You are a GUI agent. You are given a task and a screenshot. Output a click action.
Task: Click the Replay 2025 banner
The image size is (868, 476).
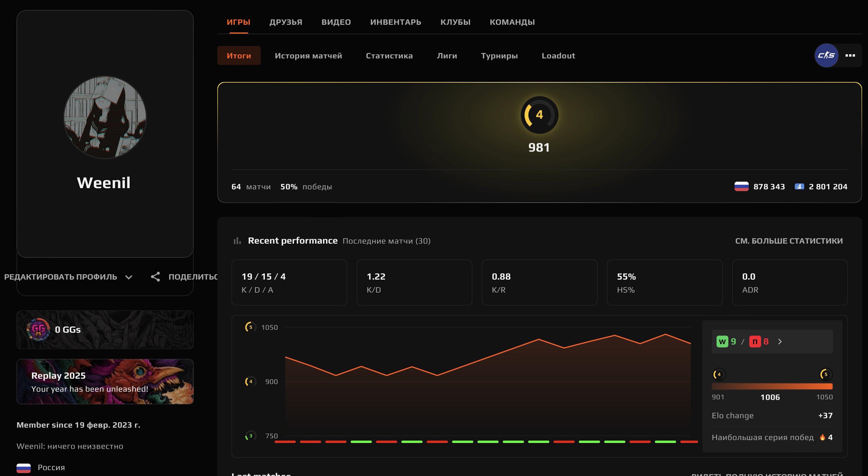pos(105,381)
